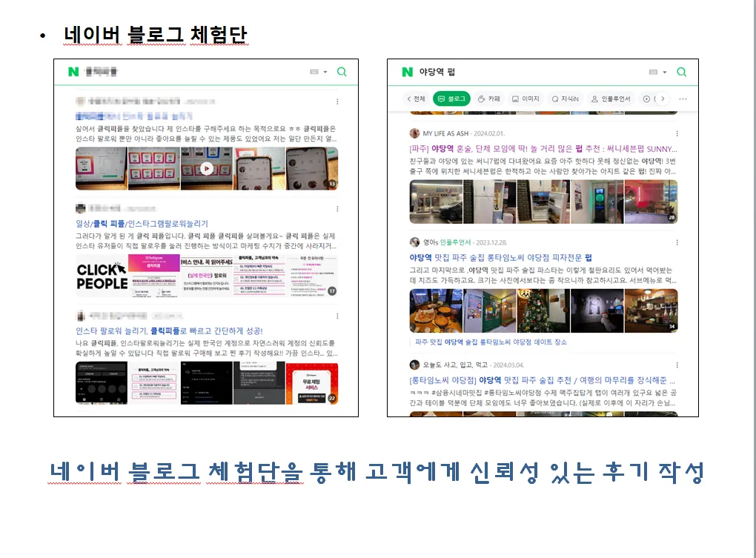This screenshot has height=558, width=756.
Task: Click the MY LIFE AS ASH blog name
Action: (445, 133)
